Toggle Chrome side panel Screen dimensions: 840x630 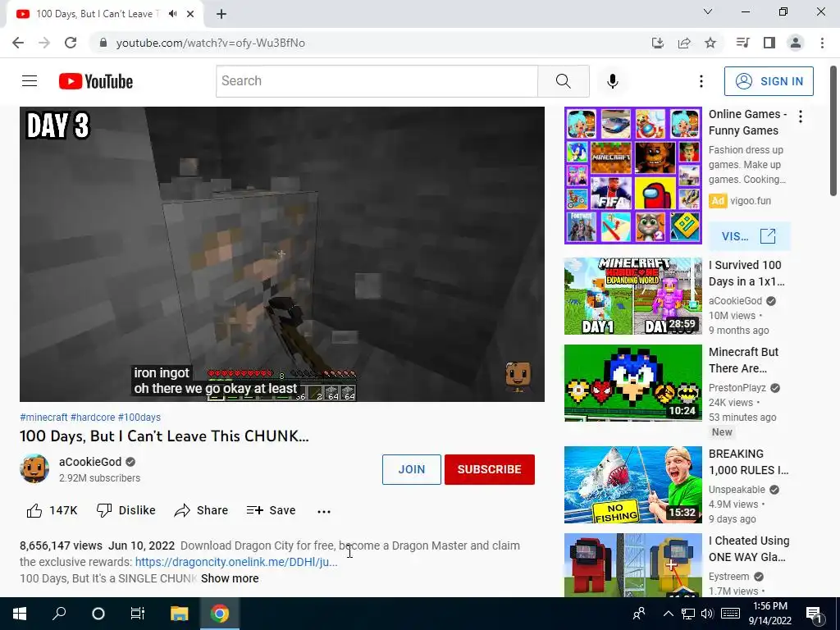769,43
